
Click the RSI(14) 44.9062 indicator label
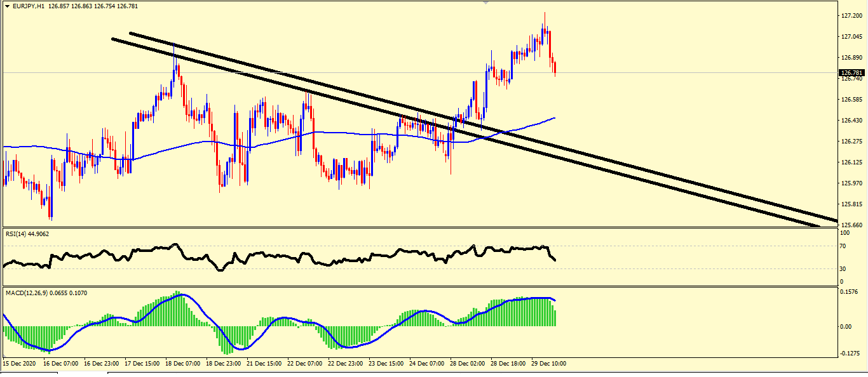(x=27, y=234)
